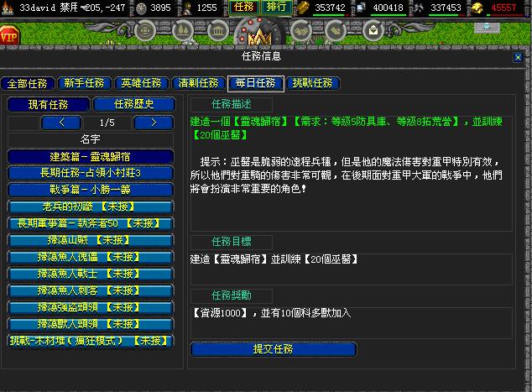Switch to 全部任務 tab
Viewport: 532px width, 392px height.
(x=29, y=83)
